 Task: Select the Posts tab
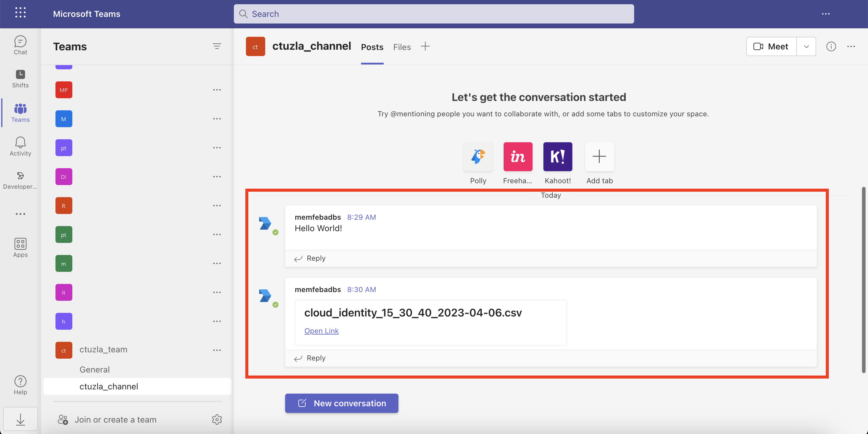(372, 47)
